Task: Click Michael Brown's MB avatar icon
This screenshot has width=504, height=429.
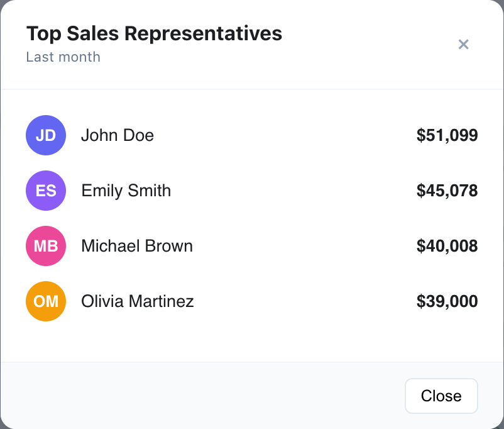Action: (x=45, y=246)
